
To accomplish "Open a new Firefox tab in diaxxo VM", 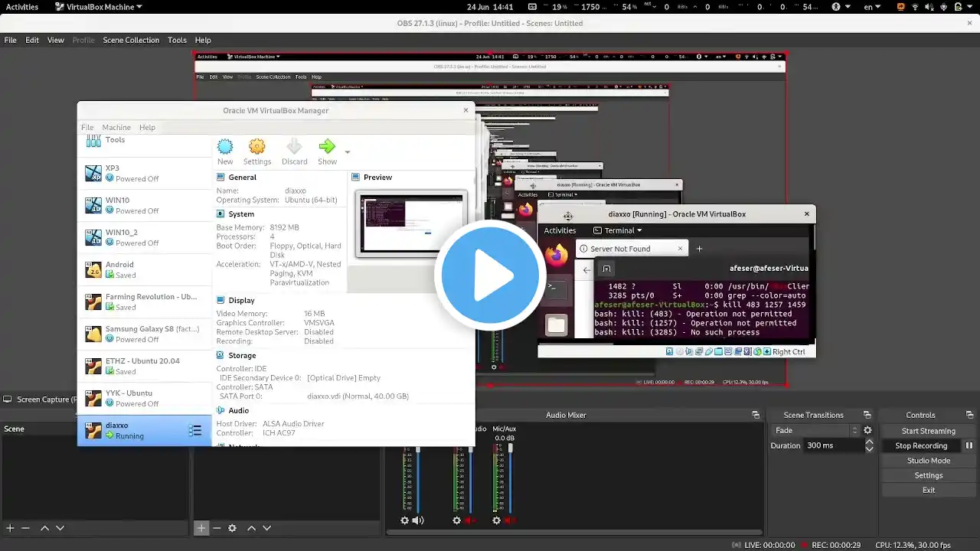I will click(x=699, y=249).
